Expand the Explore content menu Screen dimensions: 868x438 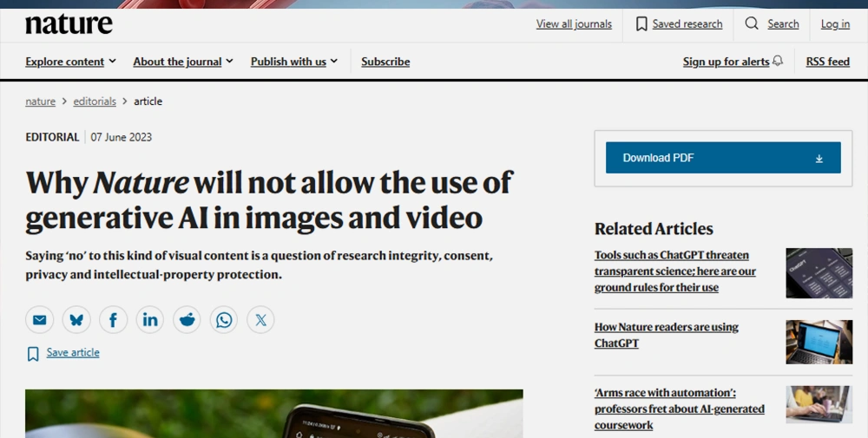tap(70, 62)
